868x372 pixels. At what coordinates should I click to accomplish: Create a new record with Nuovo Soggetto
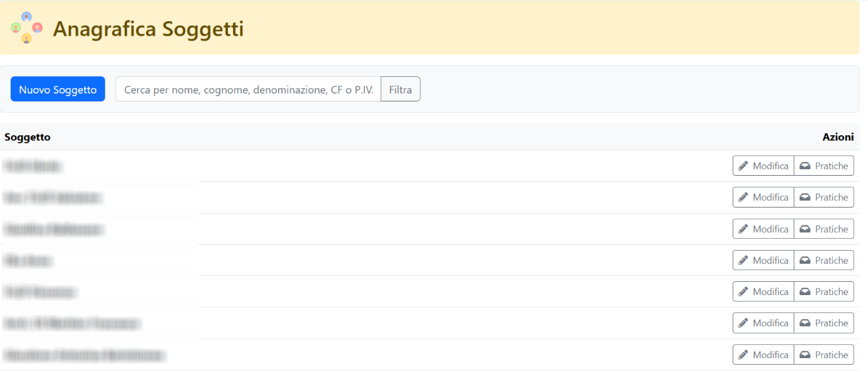click(58, 90)
